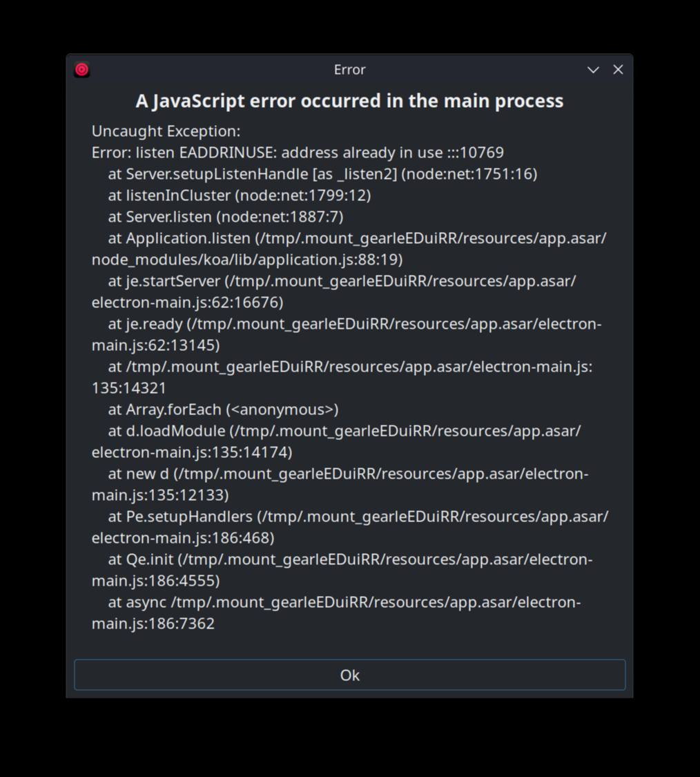
Task: Click the Server.setupListenHandle stack trace line
Action: point(322,174)
